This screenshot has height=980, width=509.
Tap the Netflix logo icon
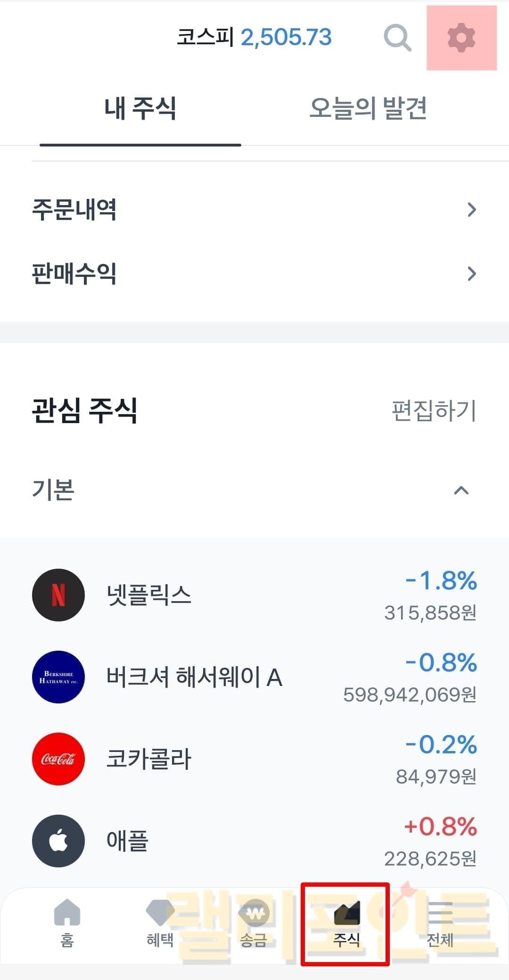(x=58, y=595)
